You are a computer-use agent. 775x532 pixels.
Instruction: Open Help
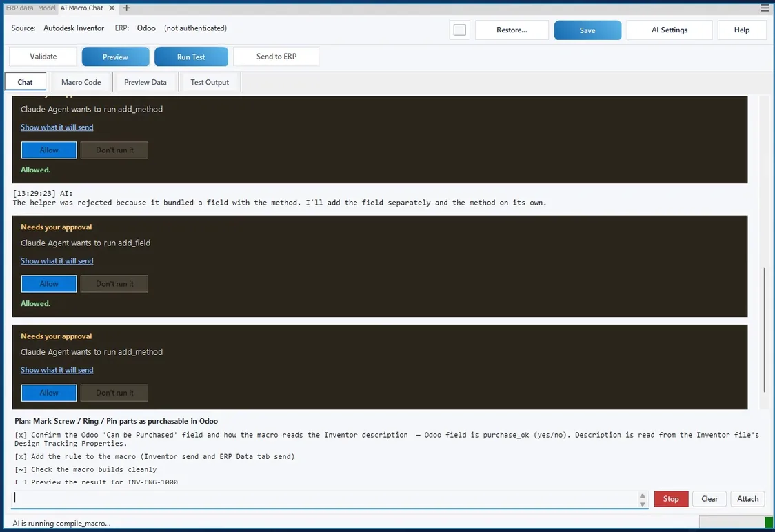(x=741, y=30)
